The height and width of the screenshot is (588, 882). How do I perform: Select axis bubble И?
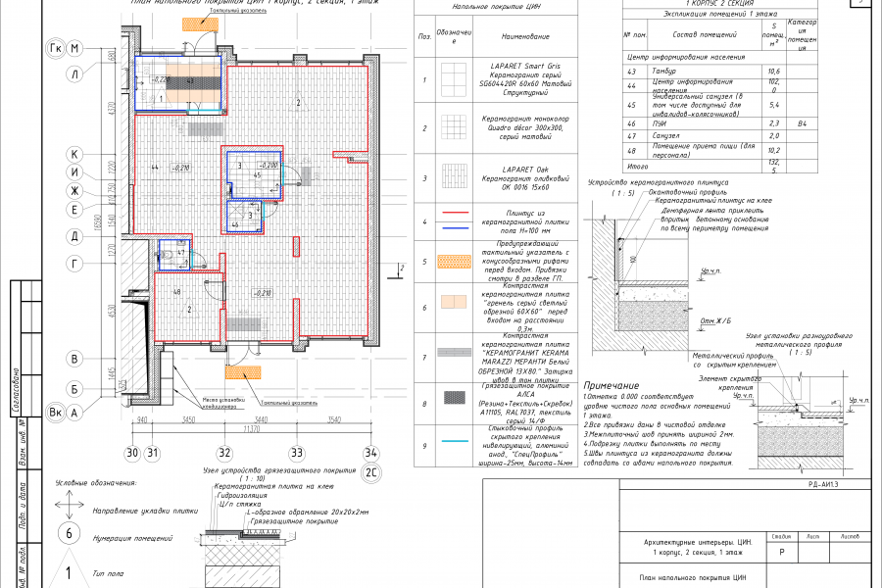74,172
